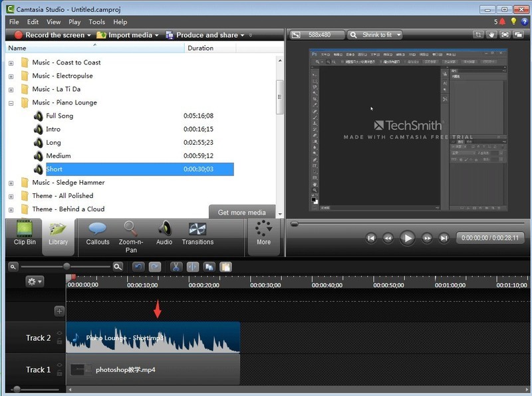Select the Pan hand tool in preview panel
The height and width of the screenshot is (396, 532).
pyautogui.click(x=492, y=34)
